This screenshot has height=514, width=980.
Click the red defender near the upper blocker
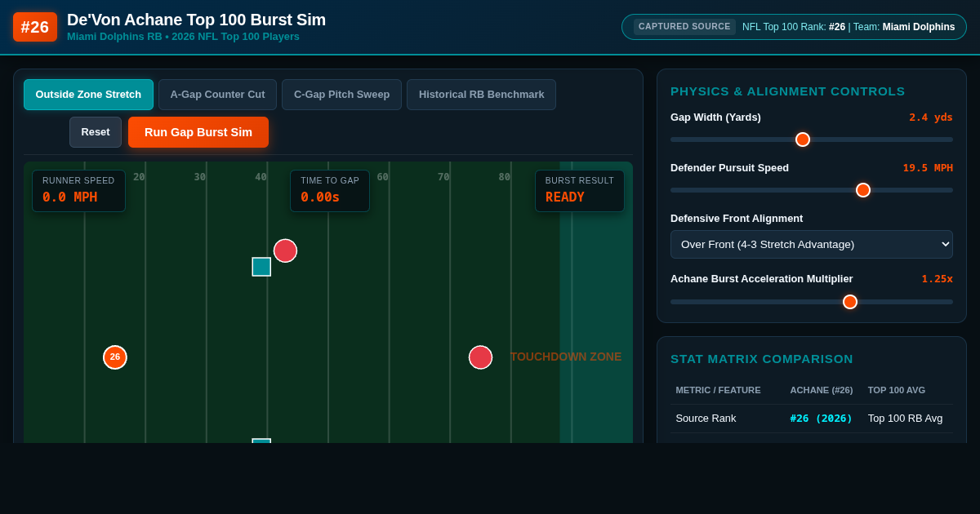point(285,250)
